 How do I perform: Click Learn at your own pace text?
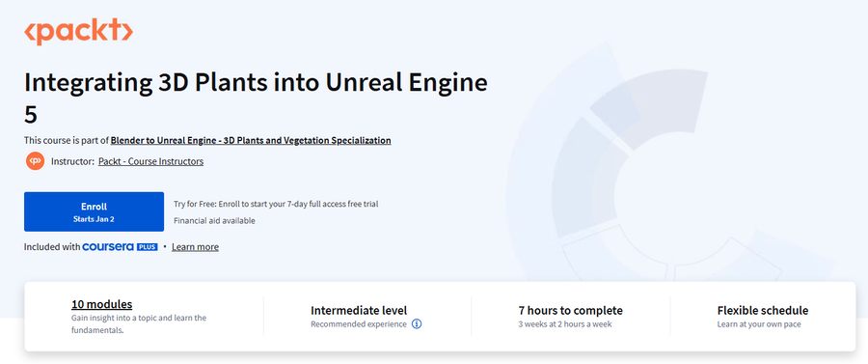[759, 324]
